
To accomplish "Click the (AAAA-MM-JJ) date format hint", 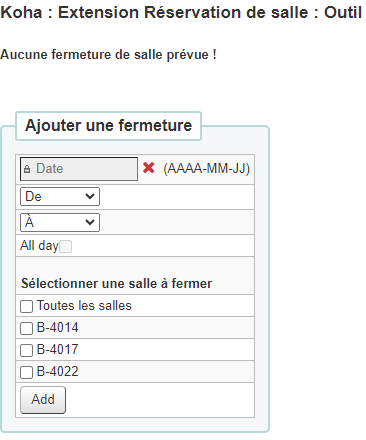I will pyautogui.click(x=207, y=169).
